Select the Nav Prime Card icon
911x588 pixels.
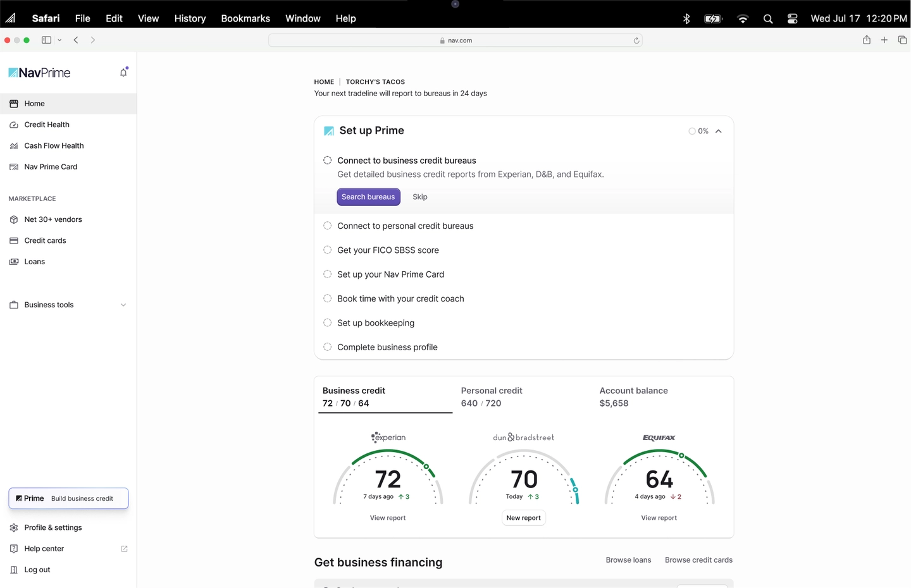pyautogui.click(x=14, y=167)
